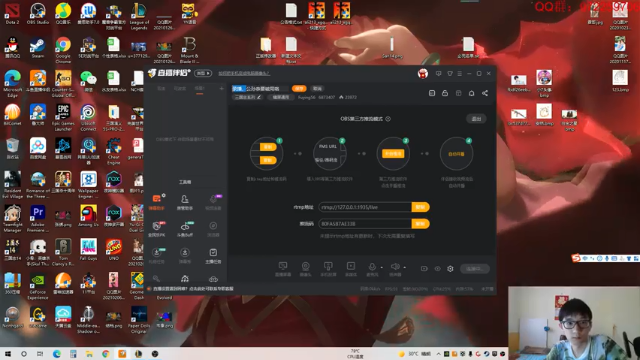The width and height of the screenshot is (640, 360).
Task: Open the danmaku assistant tool in sidebar
Action: 157,201
